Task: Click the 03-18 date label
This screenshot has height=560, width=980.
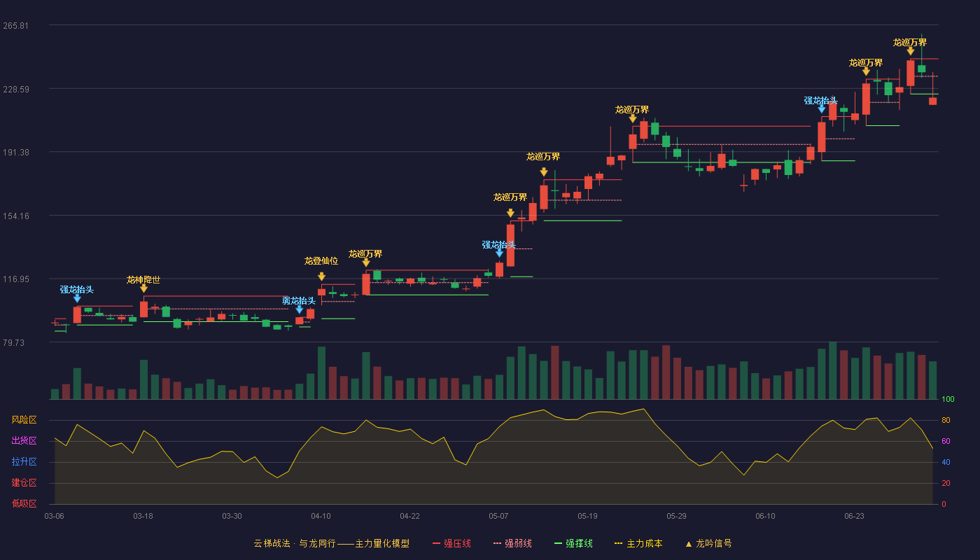Action: click(143, 516)
